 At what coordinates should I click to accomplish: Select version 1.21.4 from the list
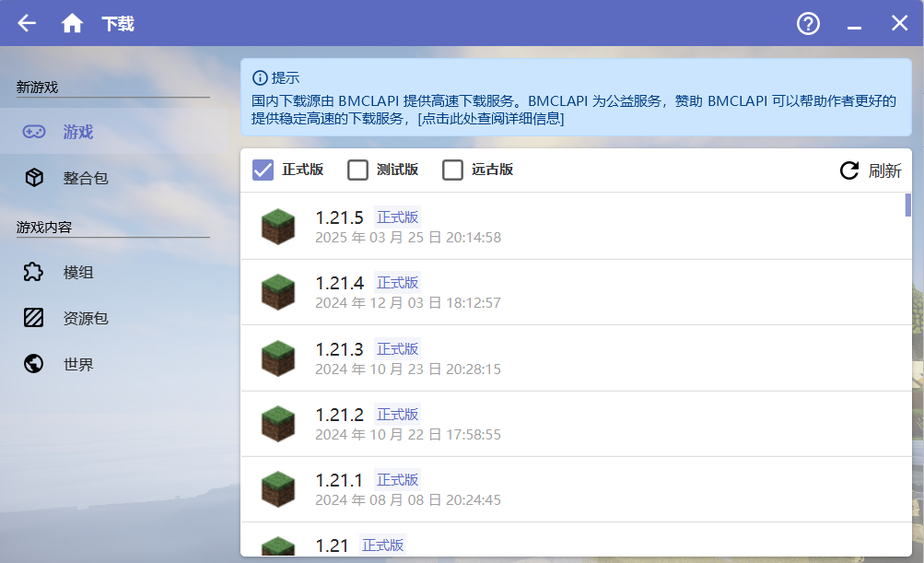coord(576,292)
